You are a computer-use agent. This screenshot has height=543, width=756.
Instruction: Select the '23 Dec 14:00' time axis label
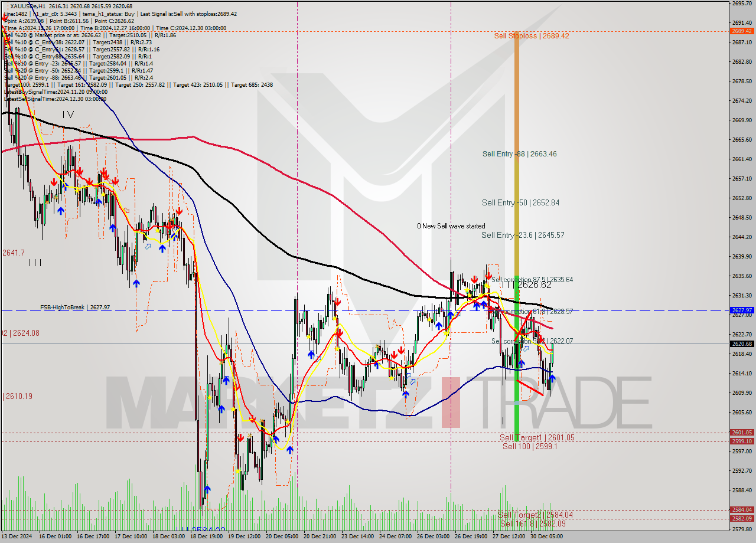click(357, 537)
